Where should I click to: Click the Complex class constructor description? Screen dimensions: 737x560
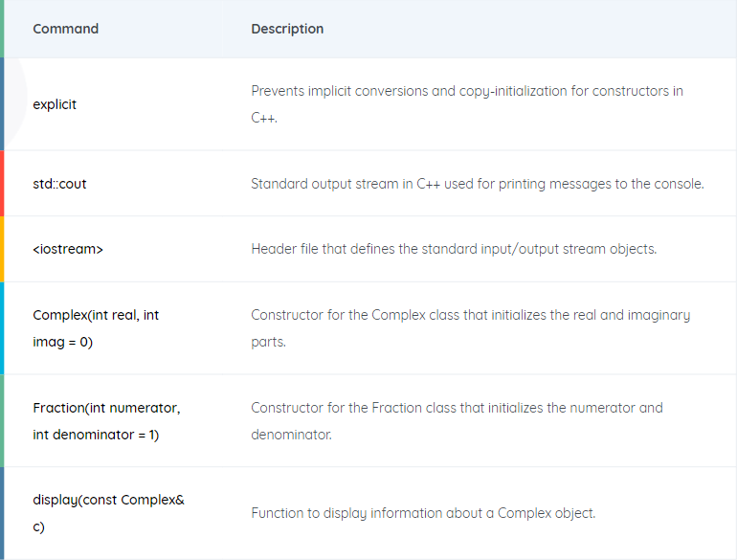point(471,328)
